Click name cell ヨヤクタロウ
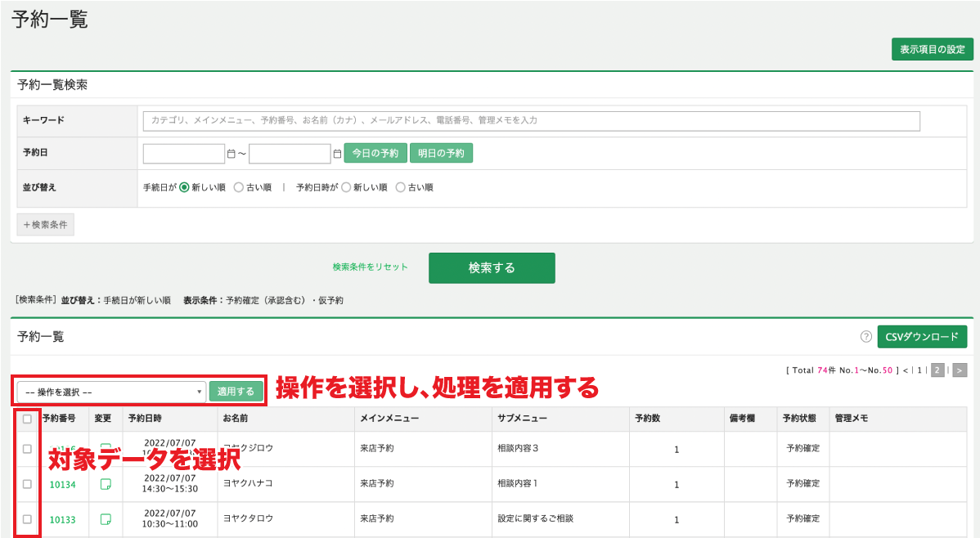This screenshot has height=538, width=980. click(x=248, y=518)
